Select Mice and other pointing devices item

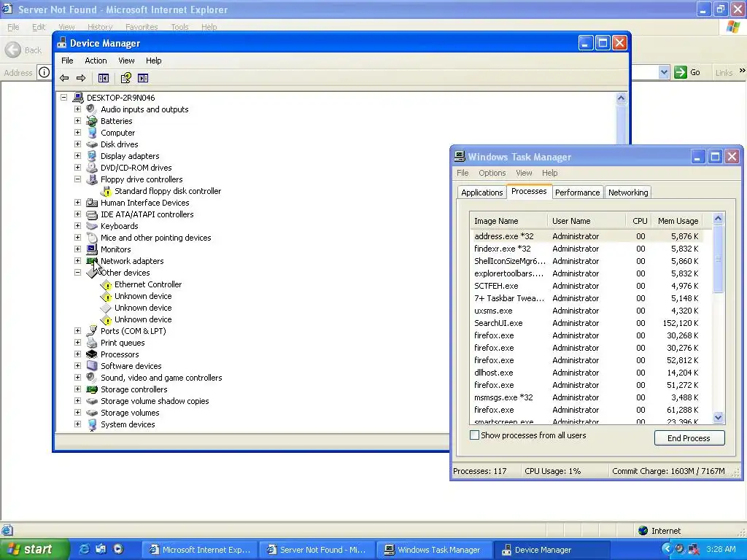(x=156, y=238)
